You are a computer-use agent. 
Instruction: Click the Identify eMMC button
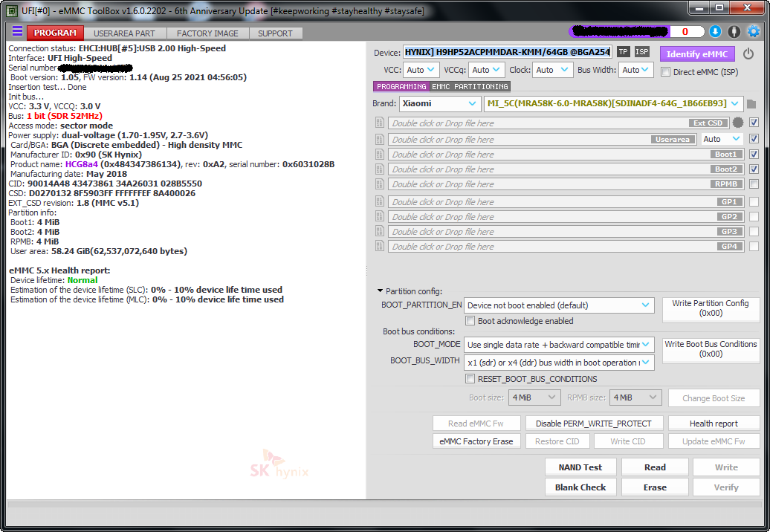coord(697,54)
